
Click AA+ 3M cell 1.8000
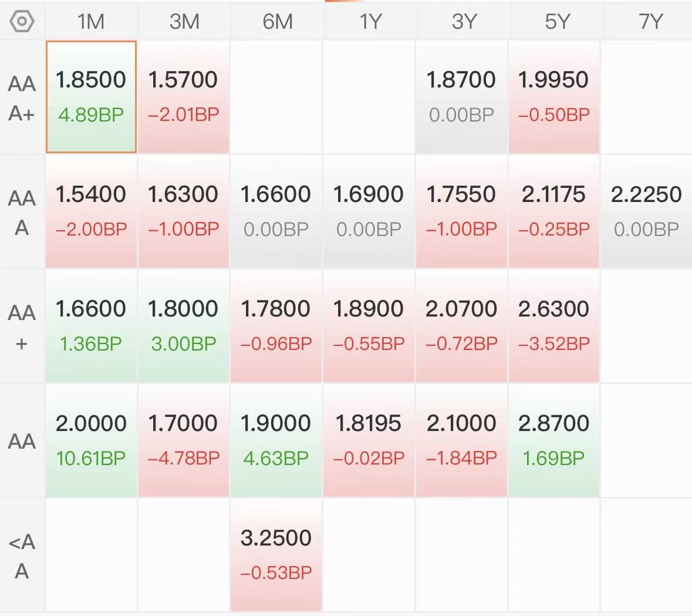[x=183, y=326]
